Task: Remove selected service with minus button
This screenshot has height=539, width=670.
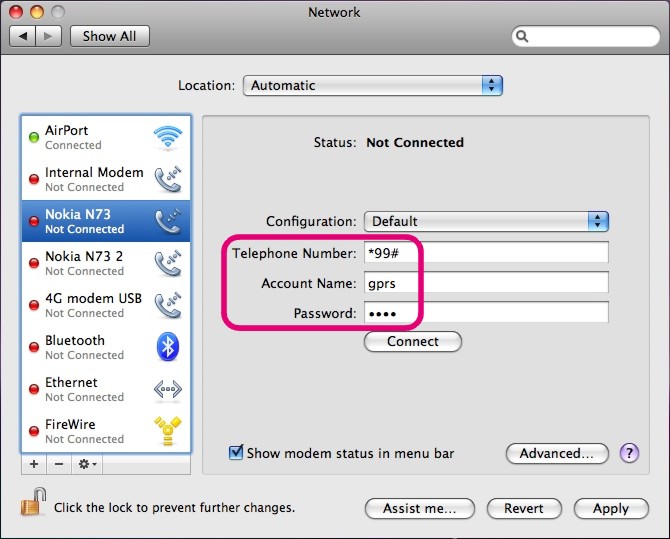Action: pyautogui.click(x=59, y=464)
